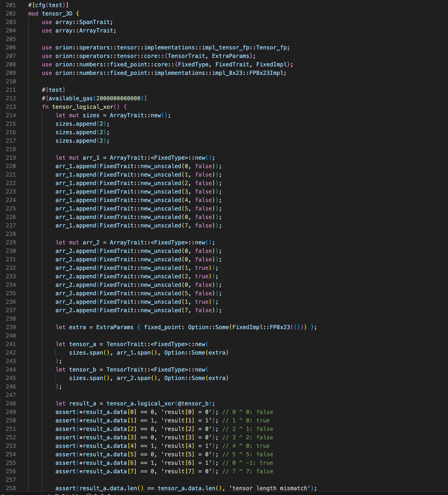
Task: Click 'logical_xor' method call on line 248
Action: point(156,403)
